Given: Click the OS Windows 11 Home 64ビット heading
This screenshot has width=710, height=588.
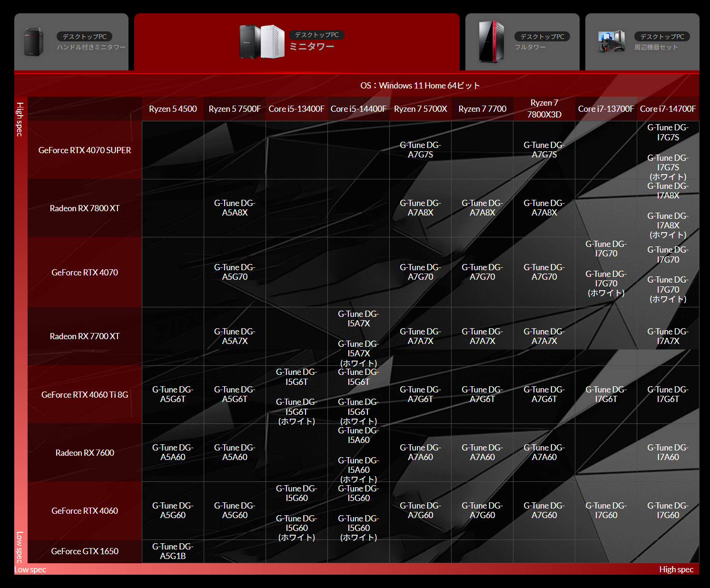Looking at the screenshot, I should 420,86.
